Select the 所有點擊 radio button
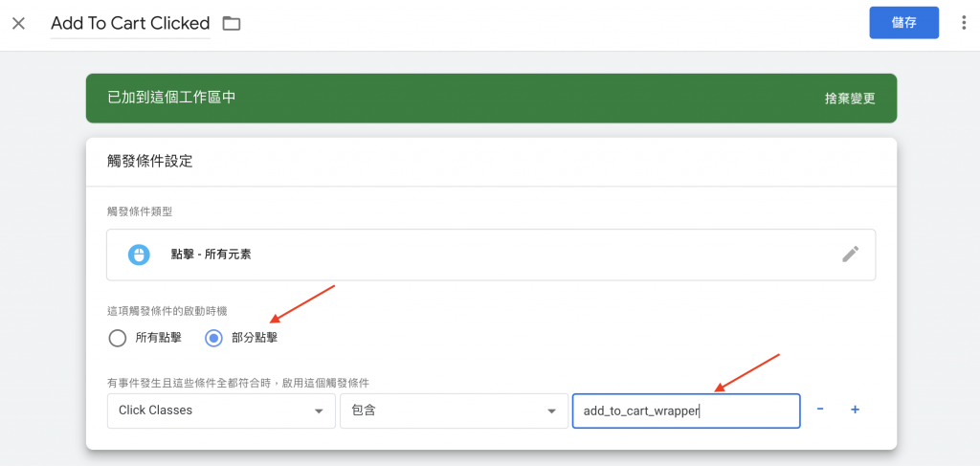This screenshot has width=980, height=466. pyautogui.click(x=118, y=339)
